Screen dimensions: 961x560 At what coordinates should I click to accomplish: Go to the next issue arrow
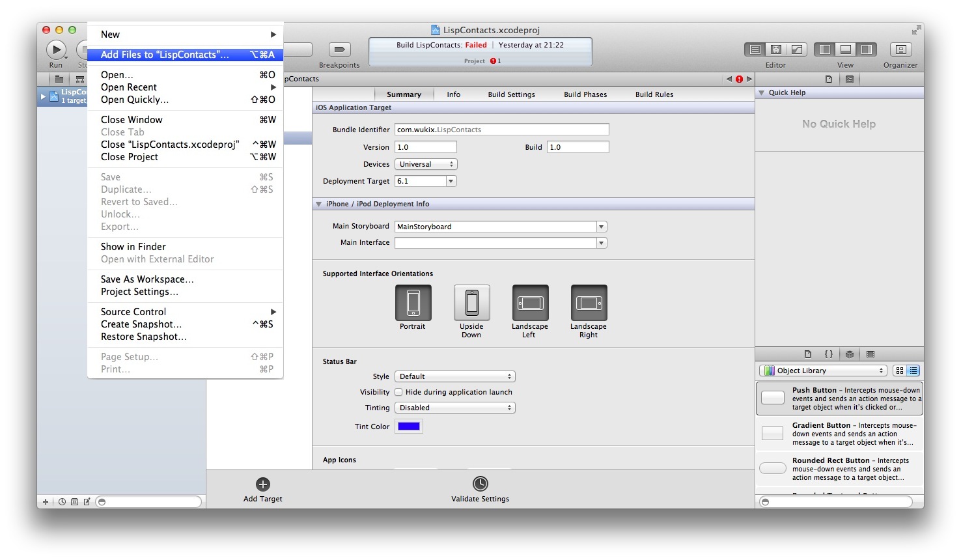[x=749, y=79]
